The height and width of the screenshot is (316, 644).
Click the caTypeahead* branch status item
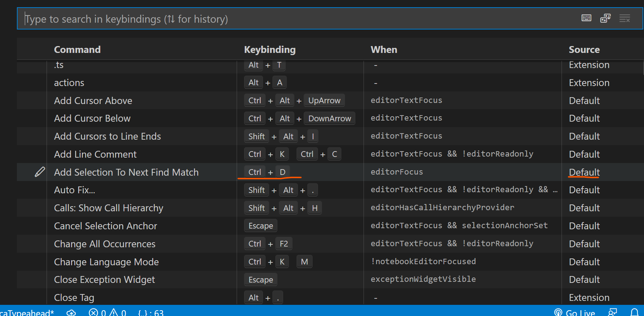(27, 312)
